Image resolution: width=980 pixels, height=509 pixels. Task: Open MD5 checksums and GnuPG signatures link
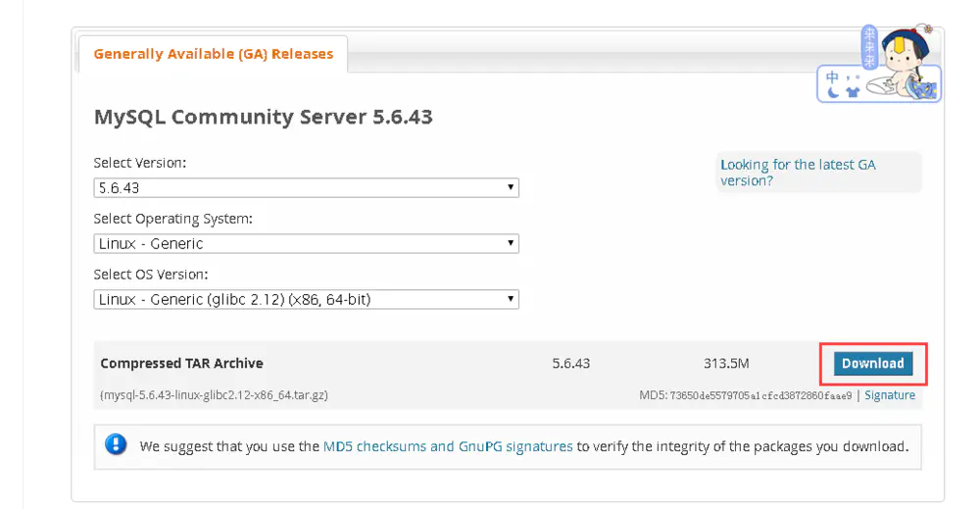[x=448, y=446]
